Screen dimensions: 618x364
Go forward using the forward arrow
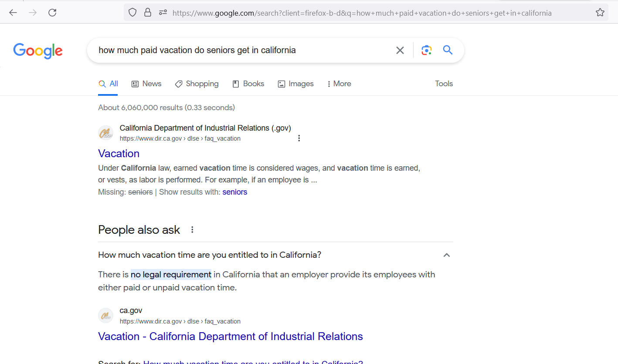point(33,13)
